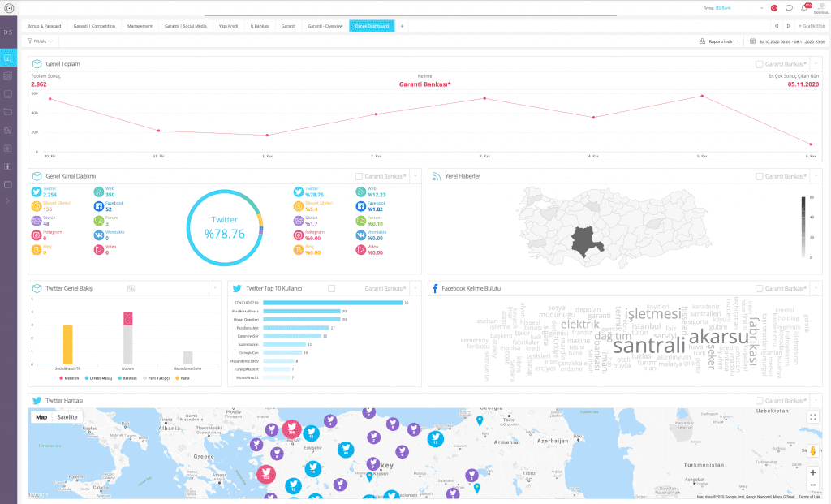Click the yellow SocialBrandsTR bar
The height and width of the screenshot is (504, 831).
pyautogui.click(x=68, y=344)
